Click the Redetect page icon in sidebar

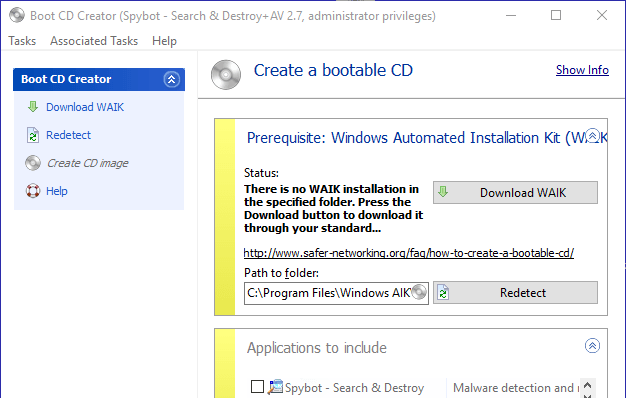click(33, 135)
